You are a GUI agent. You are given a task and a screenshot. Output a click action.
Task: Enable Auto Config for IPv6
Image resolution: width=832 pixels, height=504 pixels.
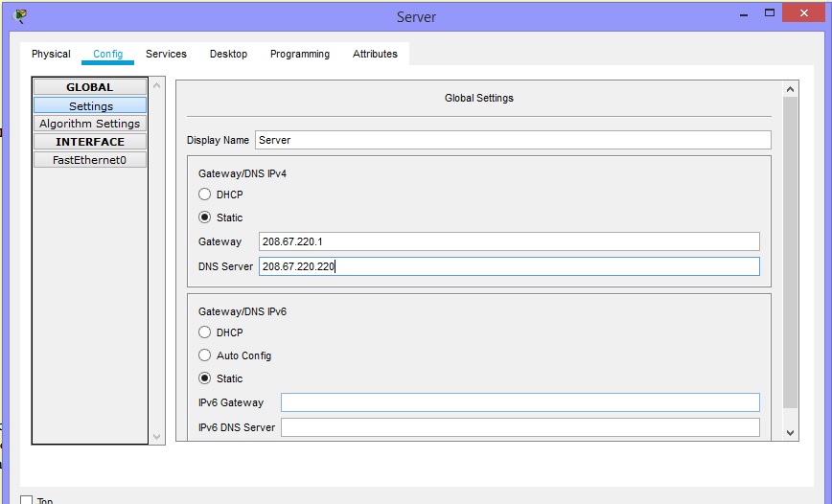[x=205, y=355]
